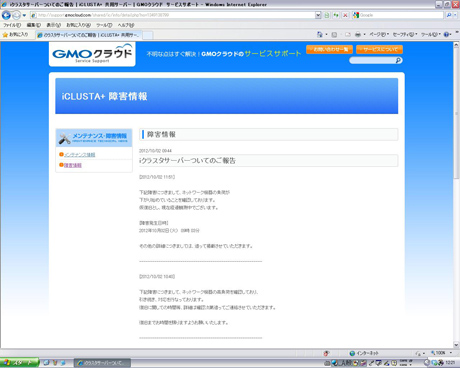Click the Home icon in the command bar

point(319,34)
